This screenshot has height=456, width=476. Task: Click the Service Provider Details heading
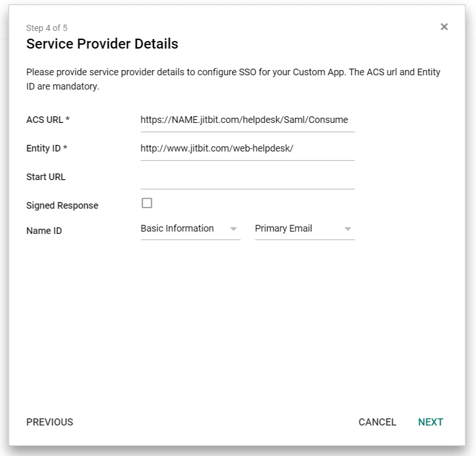coord(102,44)
